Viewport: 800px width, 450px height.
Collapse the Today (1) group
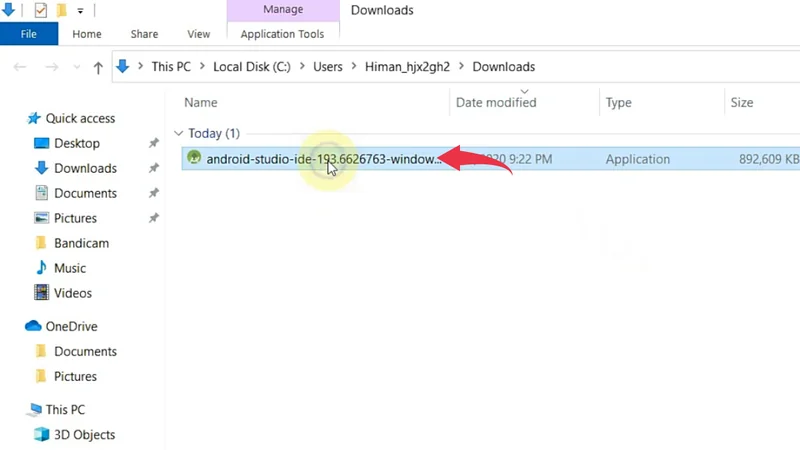coord(179,133)
